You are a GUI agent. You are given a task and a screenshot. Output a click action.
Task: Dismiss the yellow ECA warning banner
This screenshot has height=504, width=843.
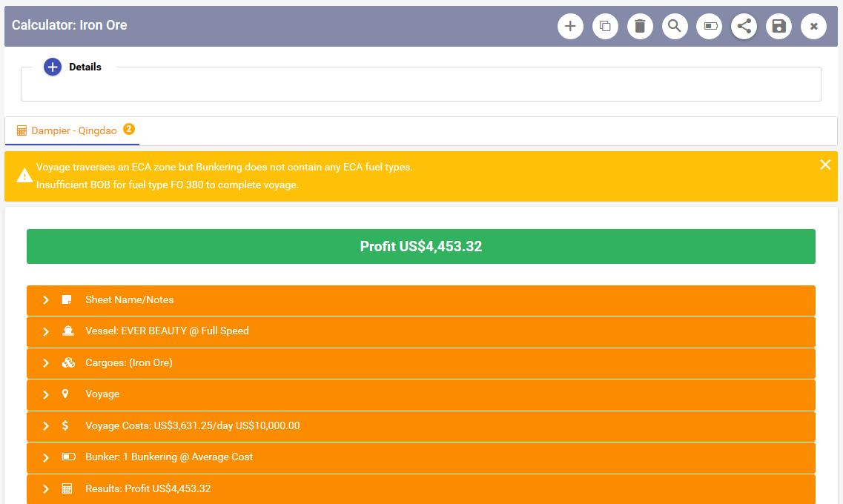point(825,165)
